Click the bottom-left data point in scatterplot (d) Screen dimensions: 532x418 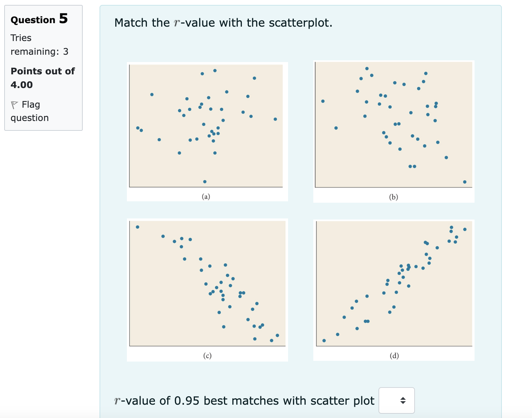pyautogui.click(x=324, y=341)
